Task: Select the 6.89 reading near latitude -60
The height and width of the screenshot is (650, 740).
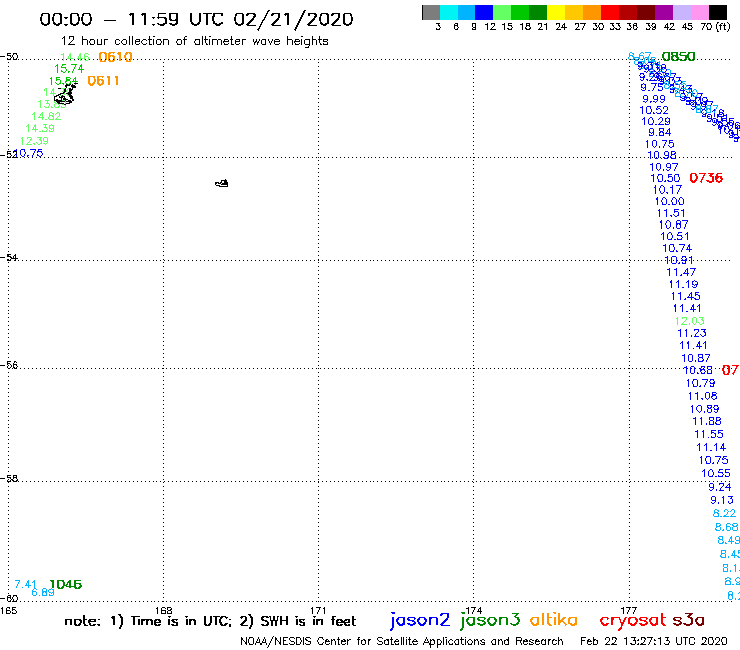Action: pos(43,592)
